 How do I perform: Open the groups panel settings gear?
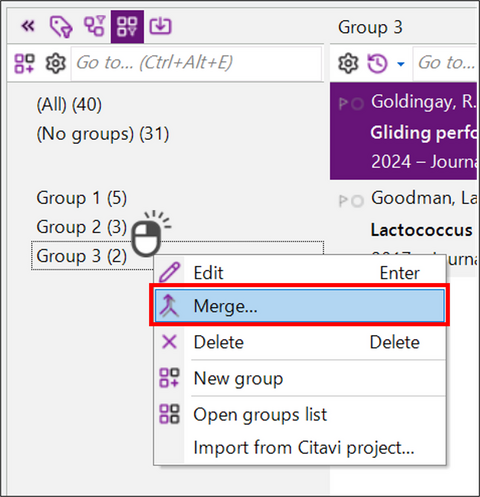55,63
